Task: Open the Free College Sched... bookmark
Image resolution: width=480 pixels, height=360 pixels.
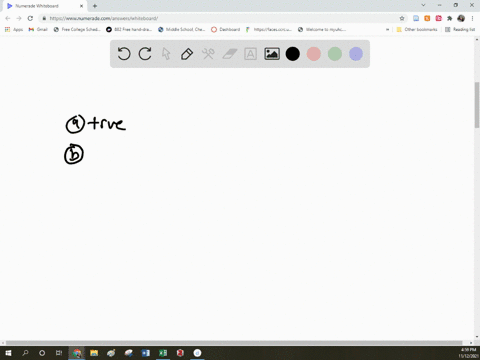Action: pos(77,29)
